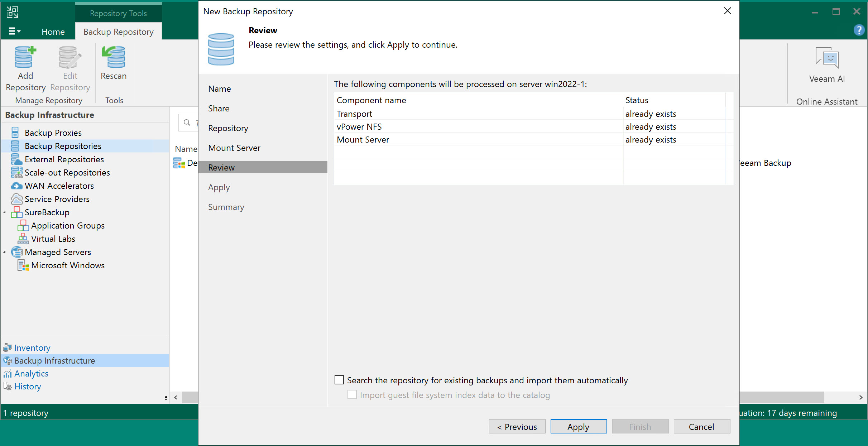Screen dimensions: 868x446
Task: Click the horizontal scrollbar right arrow
Action: coord(860,397)
